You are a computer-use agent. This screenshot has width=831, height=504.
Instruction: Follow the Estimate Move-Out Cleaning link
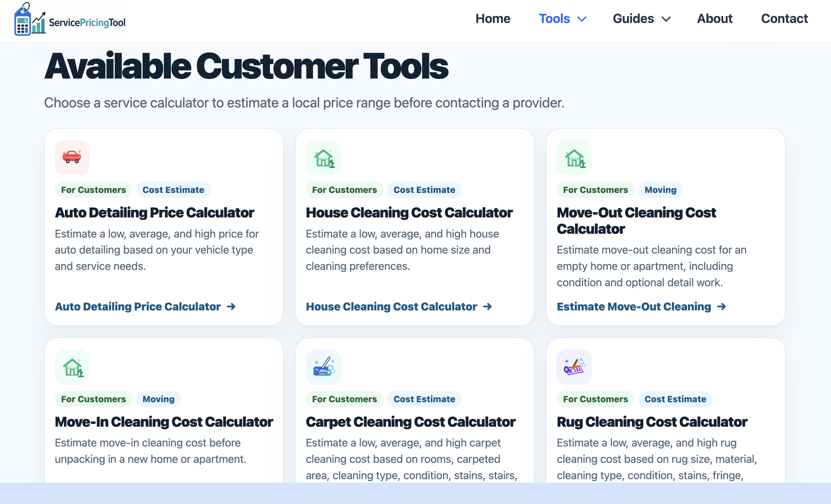coord(641,306)
